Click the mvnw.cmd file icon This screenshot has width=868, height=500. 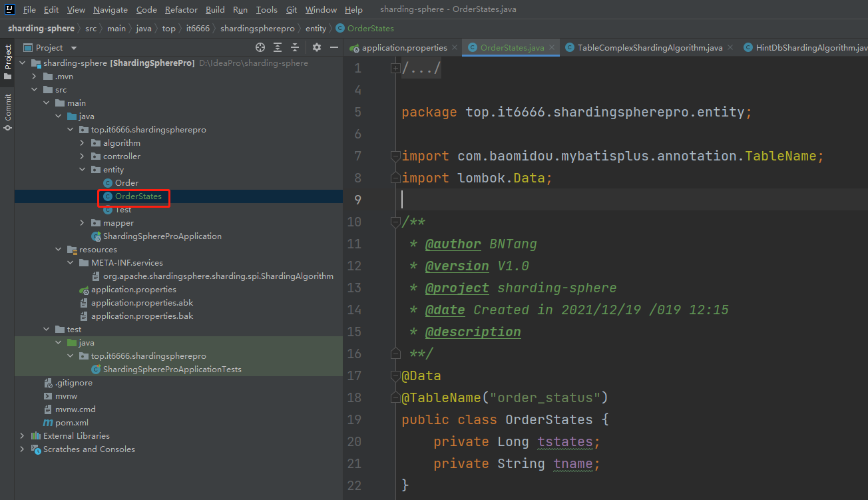tap(48, 409)
